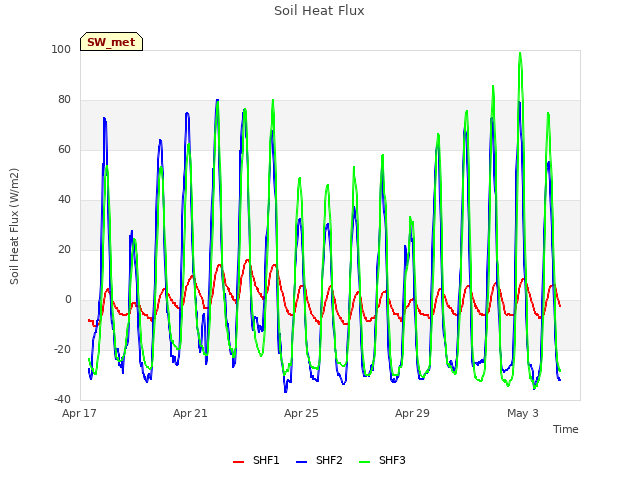Viewport: 640px width, 480px height.
Task: Click the SW_met annotation label
Action: pyautogui.click(x=111, y=42)
